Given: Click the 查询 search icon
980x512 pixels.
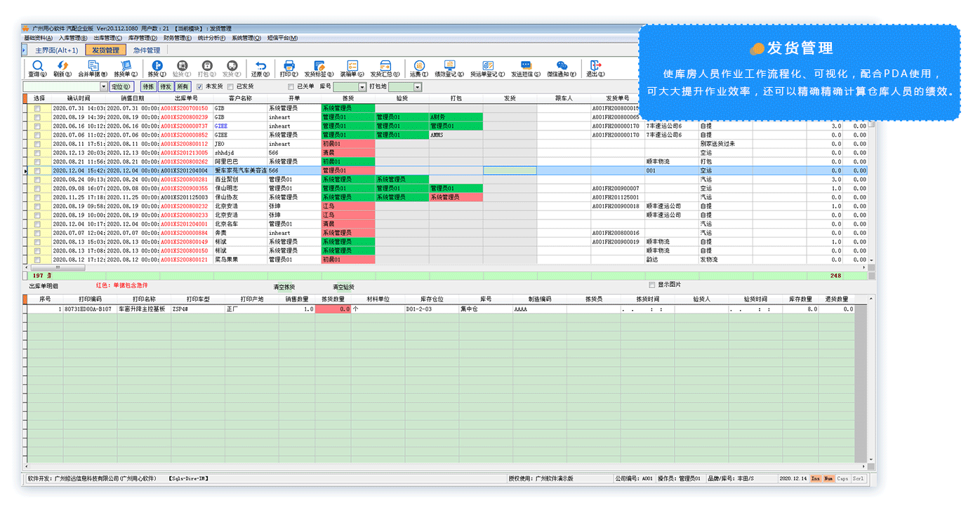Looking at the screenshot, I should click(39, 65).
